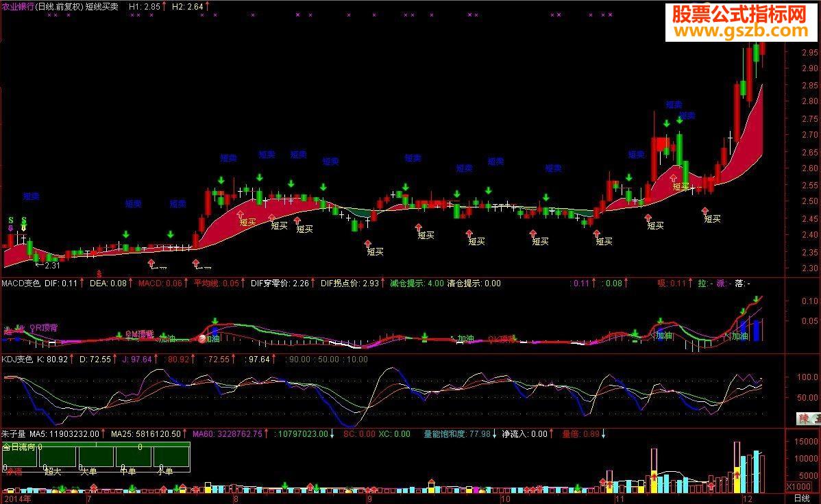Click the 100.0 KDJ axis label

tap(807, 377)
